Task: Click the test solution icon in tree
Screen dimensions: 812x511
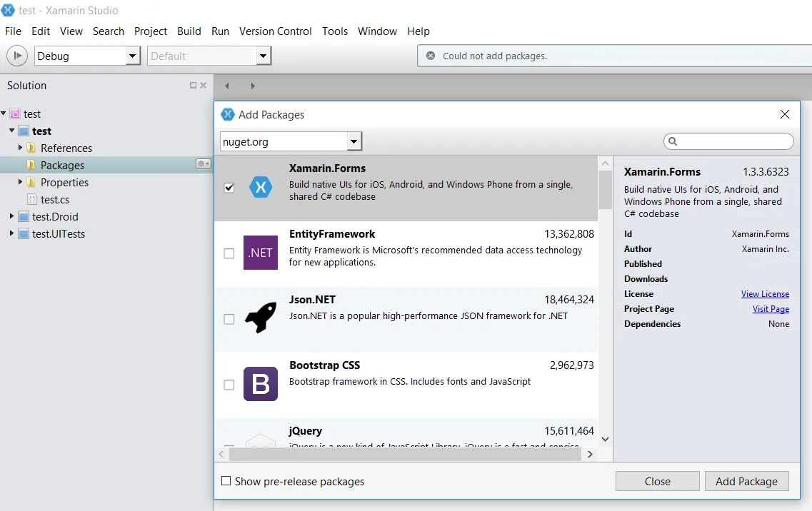Action: point(16,114)
